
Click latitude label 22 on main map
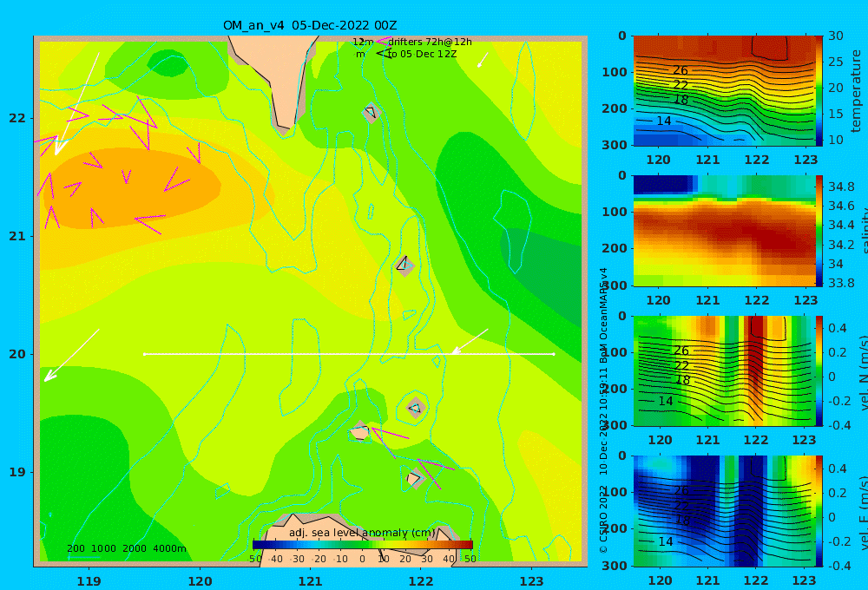(17, 119)
